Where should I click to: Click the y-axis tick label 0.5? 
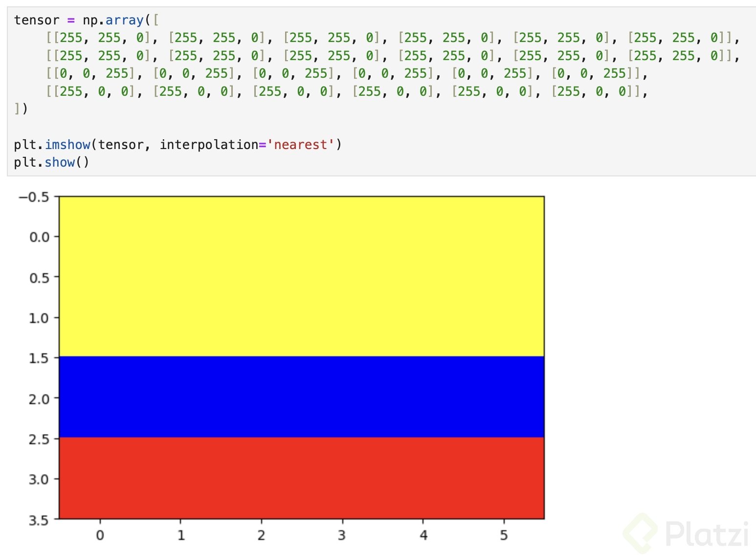[40, 278]
